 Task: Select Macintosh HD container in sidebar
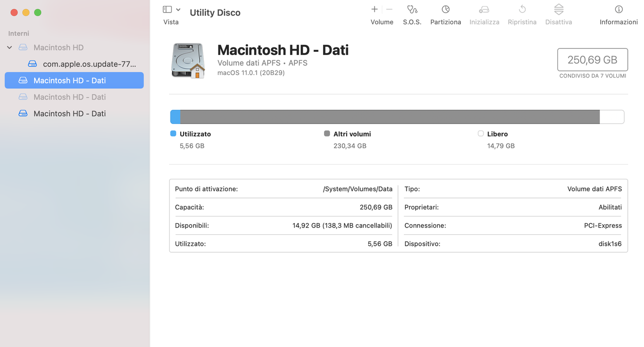[x=74, y=47]
